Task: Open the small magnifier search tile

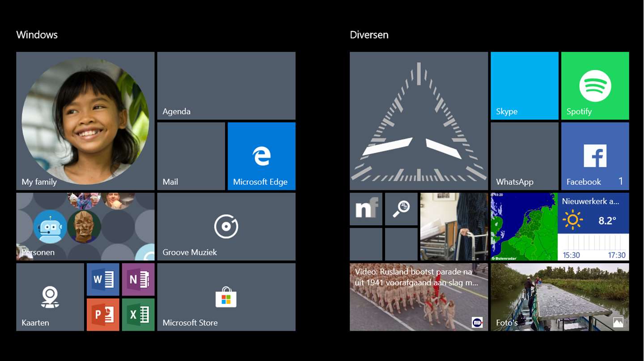Action: 401,209
